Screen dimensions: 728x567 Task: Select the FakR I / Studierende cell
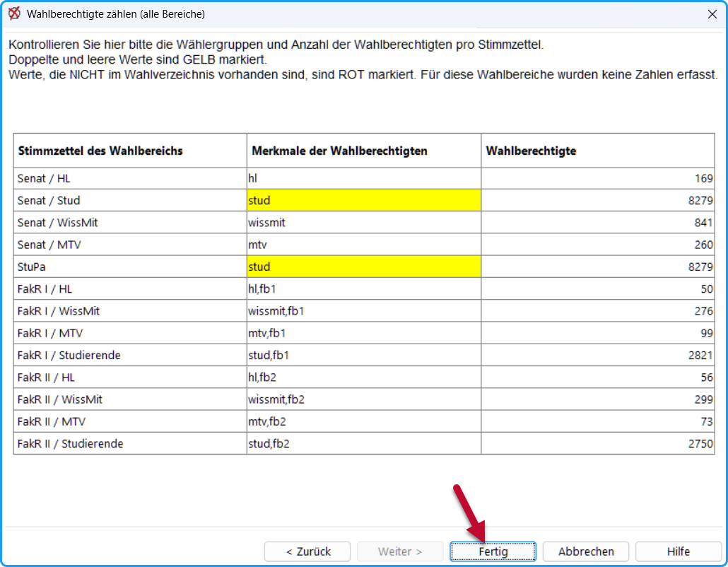[x=130, y=355]
